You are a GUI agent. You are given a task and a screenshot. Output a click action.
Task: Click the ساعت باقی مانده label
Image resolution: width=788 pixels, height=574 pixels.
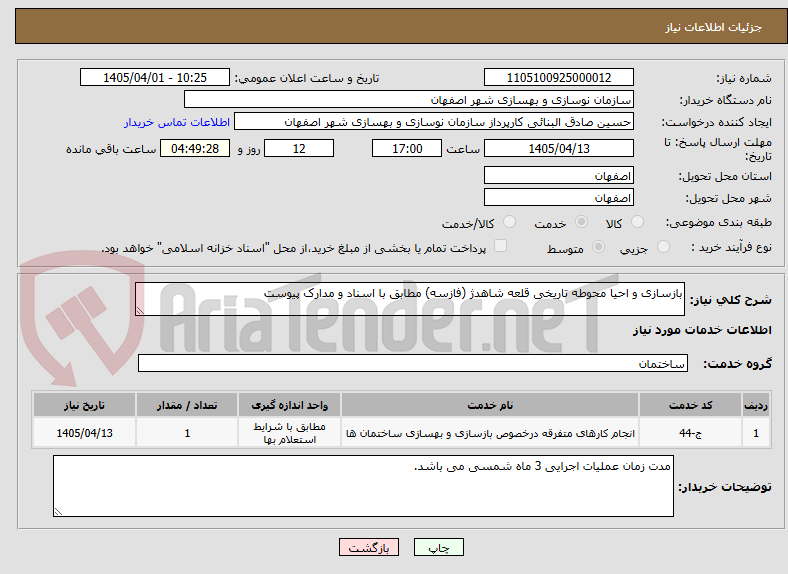pos(111,149)
